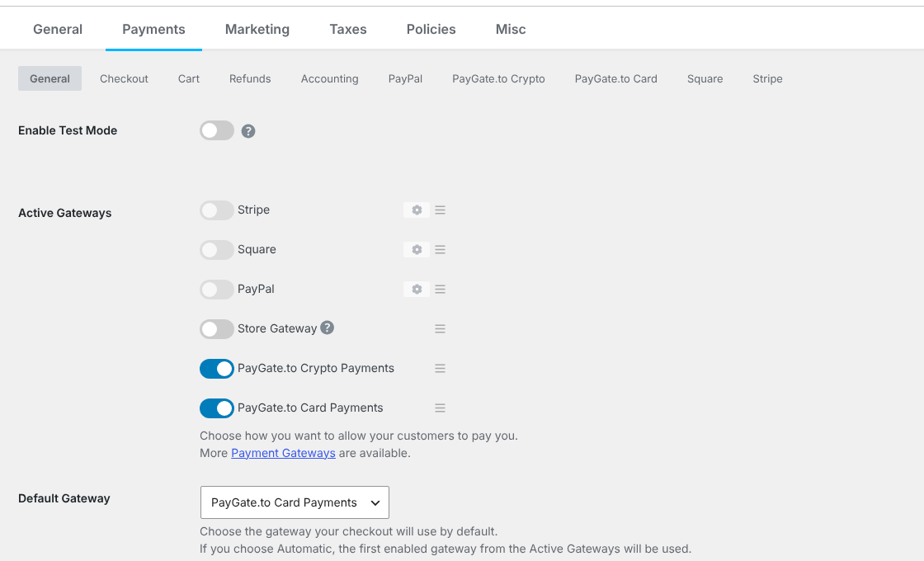Click PayGate.to Crypto Payments reorder handle
Image resolution: width=924 pixels, height=561 pixels.
440,368
